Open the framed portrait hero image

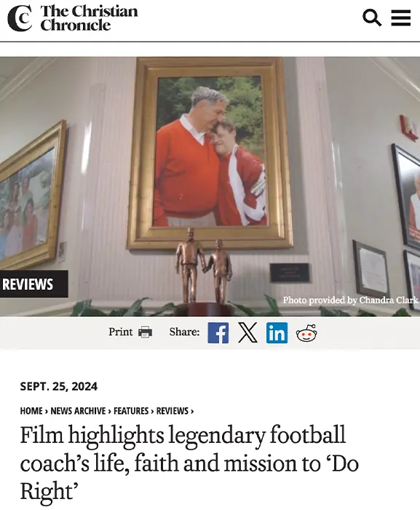[x=210, y=153]
